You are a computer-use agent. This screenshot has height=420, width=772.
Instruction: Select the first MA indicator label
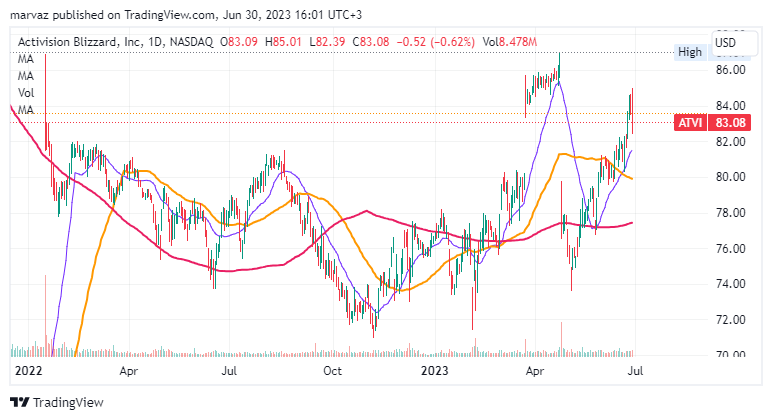[x=26, y=60]
